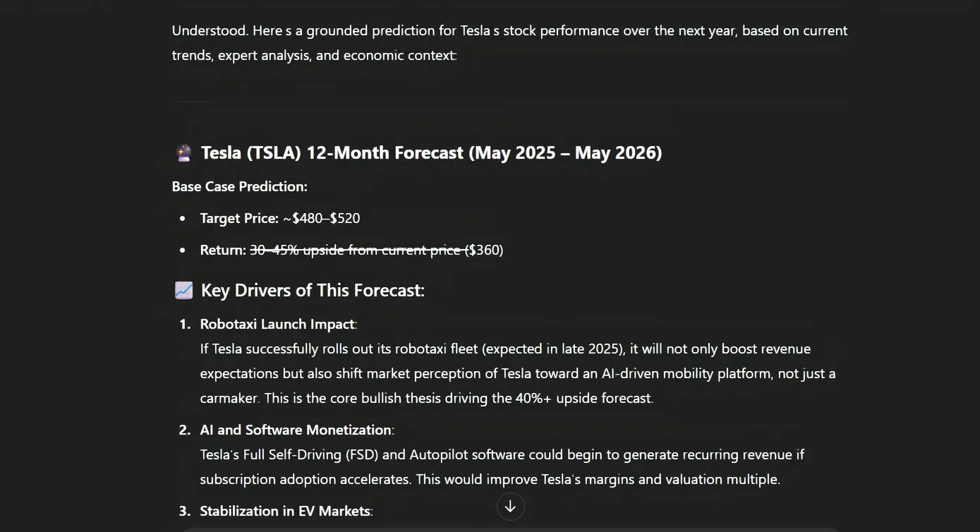Click the Key Drivers of This Forecast heading
Image resolution: width=980 pixels, height=532 pixels.
pos(313,291)
